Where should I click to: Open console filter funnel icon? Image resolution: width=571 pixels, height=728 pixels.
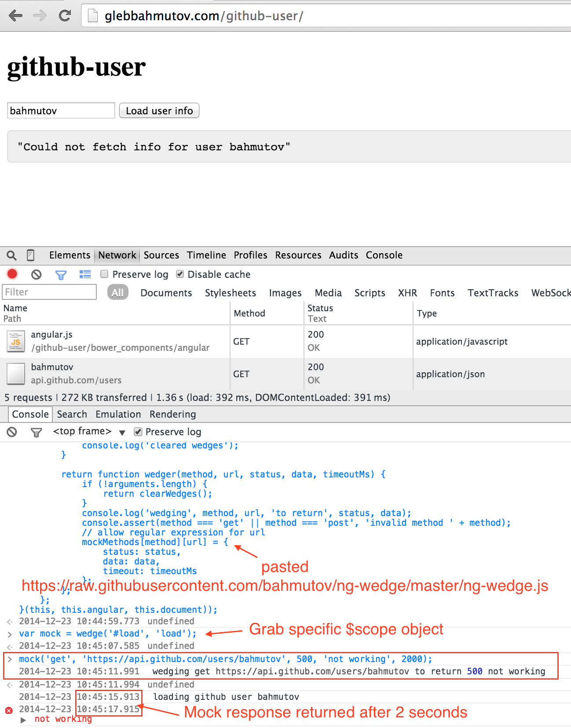(x=37, y=433)
